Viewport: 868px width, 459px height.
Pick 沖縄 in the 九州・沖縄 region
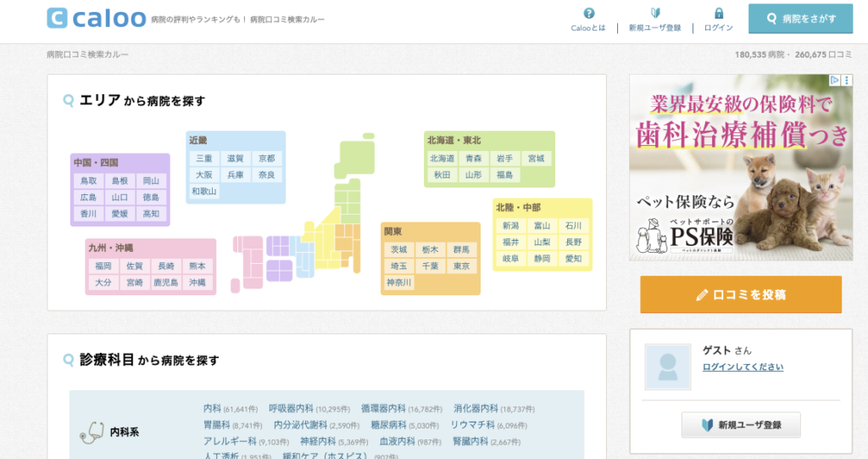(x=197, y=283)
